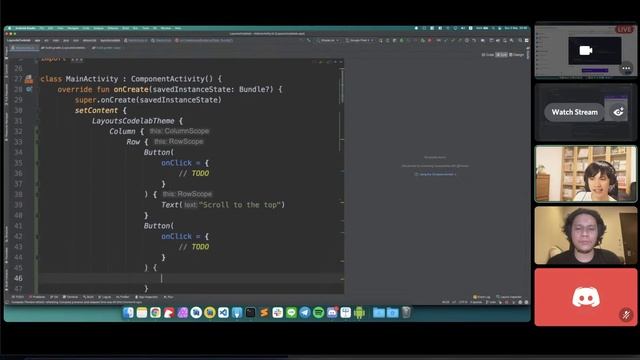Open the Profiler tool window tab
The width and height of the screenshot is (640, 360).
122,297
